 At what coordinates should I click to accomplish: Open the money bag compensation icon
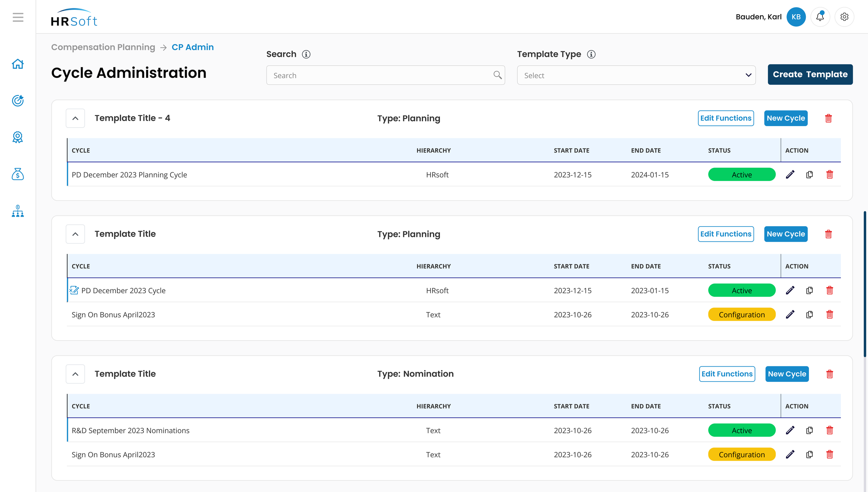point(18,174)
